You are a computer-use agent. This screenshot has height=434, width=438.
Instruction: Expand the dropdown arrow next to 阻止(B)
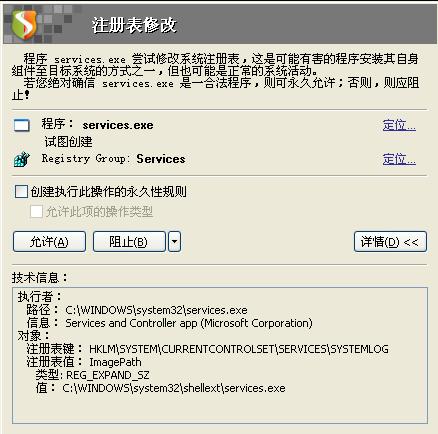tap(175, 242)
